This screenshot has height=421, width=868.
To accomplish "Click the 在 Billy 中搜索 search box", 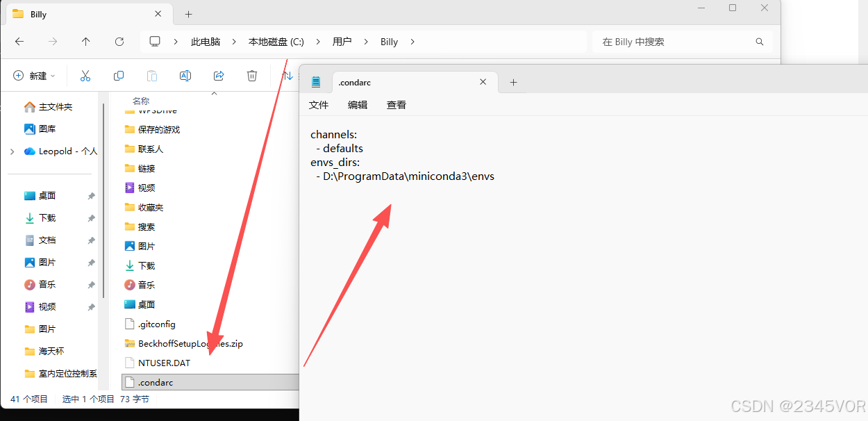I will click(x=682, y=42).
